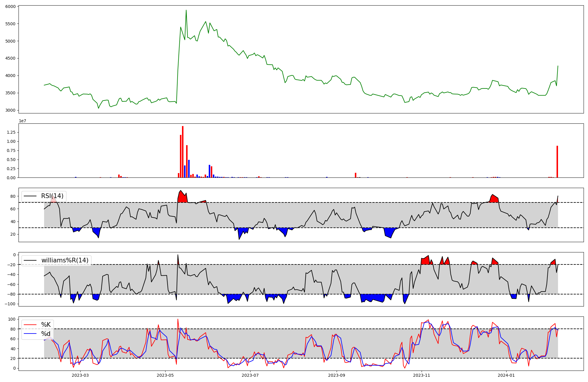This screenshot has width=588, height=382.
Task: Select the 2023-11 date tick label
Action: click(x=422, y=375)
